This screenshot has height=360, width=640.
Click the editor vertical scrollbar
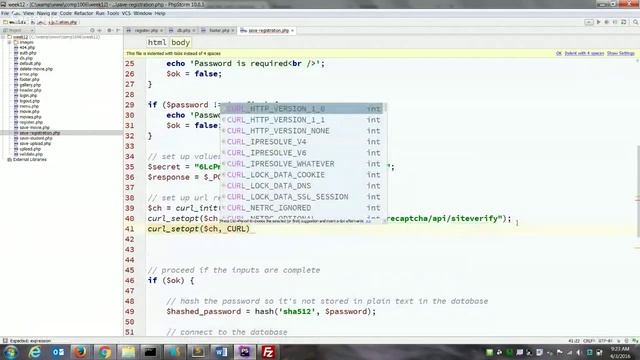pyautogui.click(x=637, y=191)
